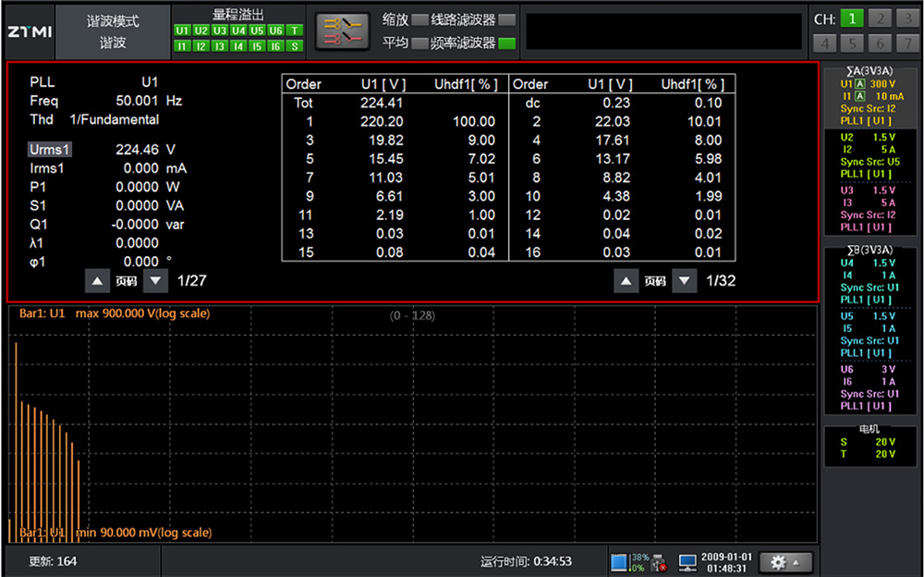Open the 谐波模式 mode selector
The image size is (924, 577).
pos(113,31)
